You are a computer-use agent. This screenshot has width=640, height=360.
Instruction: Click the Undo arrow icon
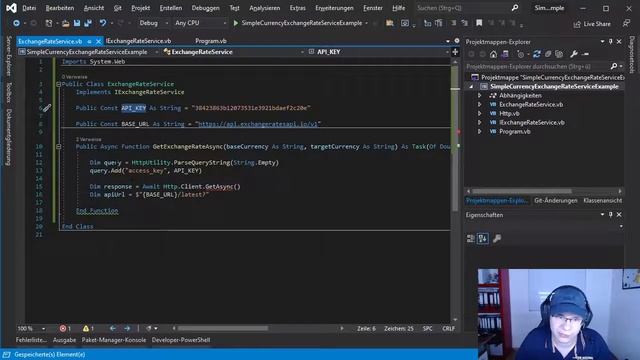tap(102, 23)
